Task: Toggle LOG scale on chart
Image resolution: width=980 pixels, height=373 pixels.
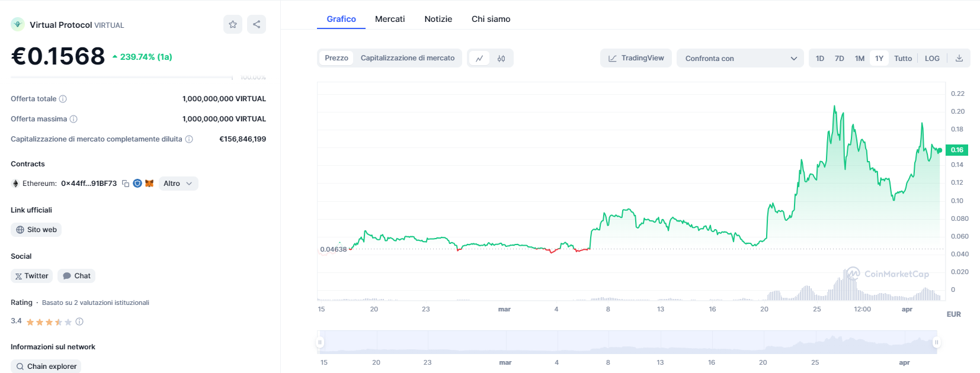Action: 932,58
